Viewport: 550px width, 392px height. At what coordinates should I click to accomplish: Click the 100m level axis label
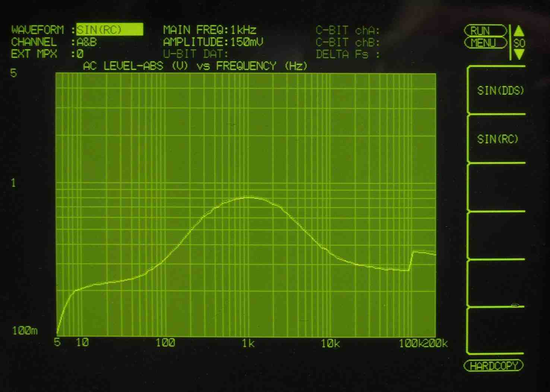(25, 331)
